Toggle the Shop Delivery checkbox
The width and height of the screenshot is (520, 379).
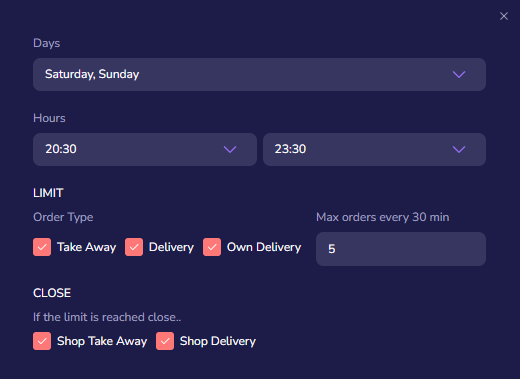(x=165, y=341)
